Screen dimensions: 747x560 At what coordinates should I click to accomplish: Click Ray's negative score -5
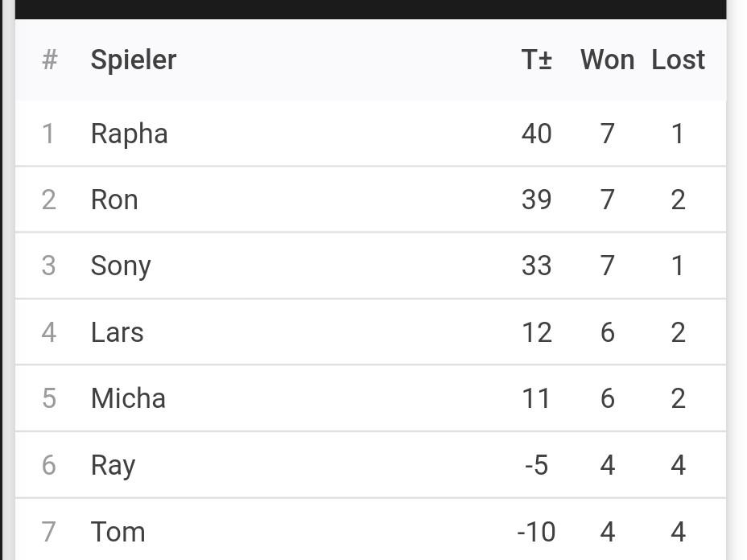click(x=536, y=465)
